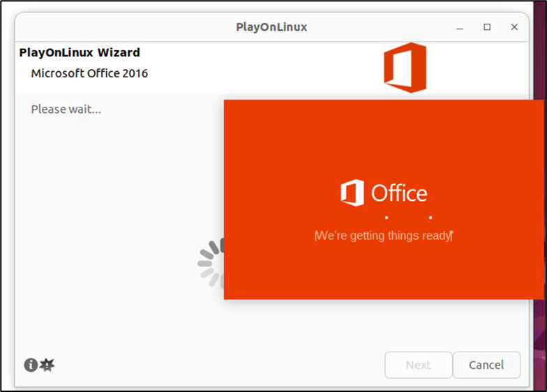This screenshot has width=547, height=392.
Task: Click the PlayOnLinux title bar text
Action: [271, 27]
